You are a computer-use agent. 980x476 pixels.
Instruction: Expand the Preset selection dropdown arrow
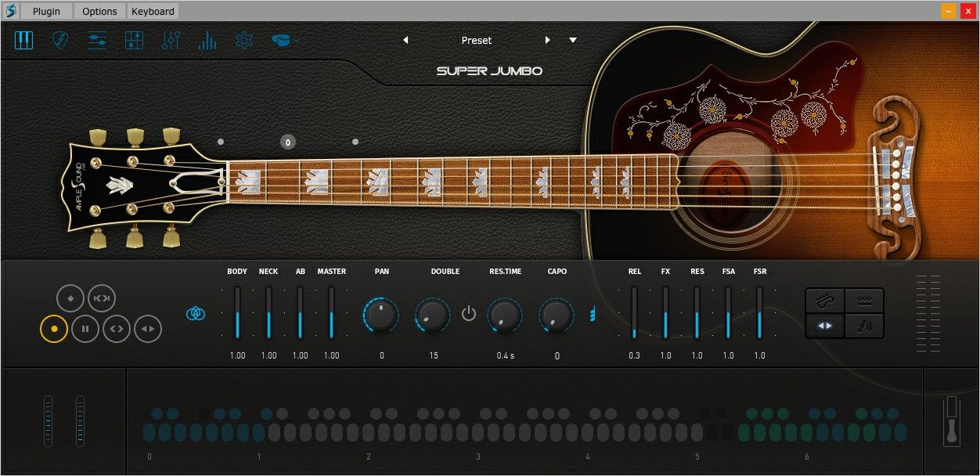coord(572,40)
